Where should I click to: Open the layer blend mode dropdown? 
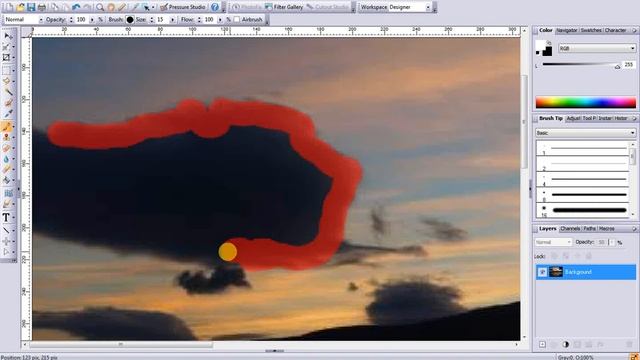[x=553, y=242]
